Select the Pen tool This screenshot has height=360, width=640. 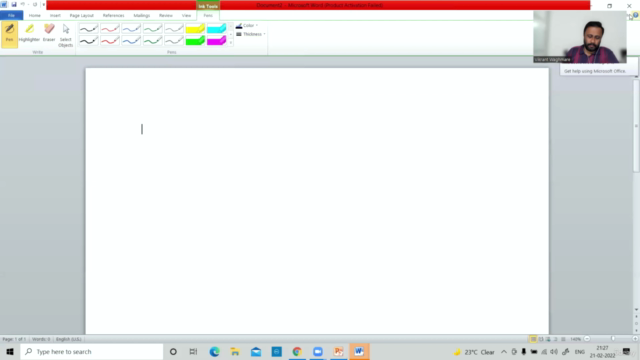(x=9, y=34)
